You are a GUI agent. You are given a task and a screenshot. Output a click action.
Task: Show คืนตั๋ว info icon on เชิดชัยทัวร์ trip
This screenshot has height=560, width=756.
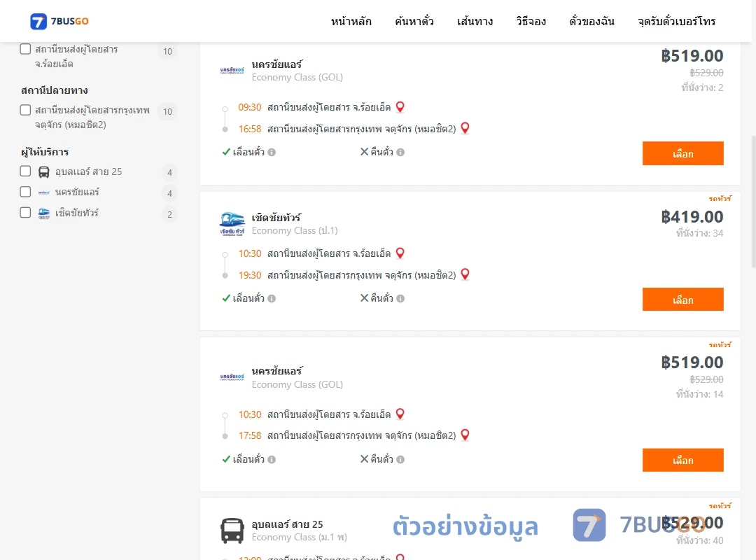point(400,299)
